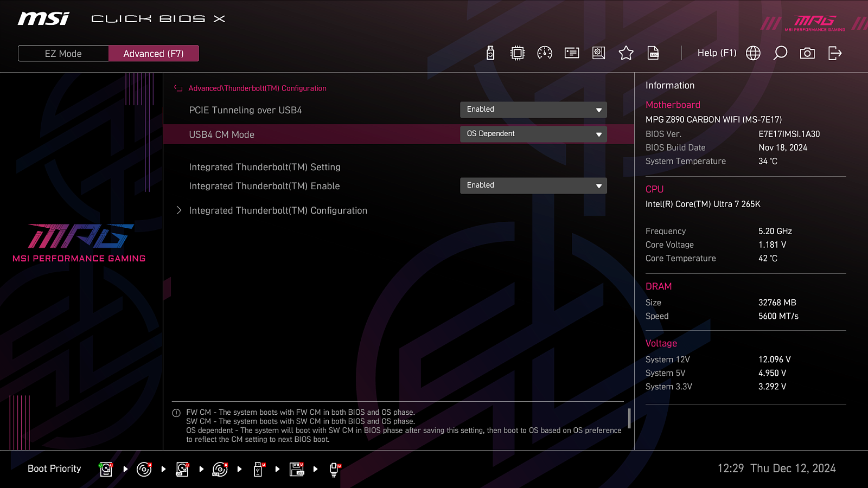Open the overclocking gauge icon
Image resolution: width=868 pixels, height=488 pixels.
tap(545, 53)
